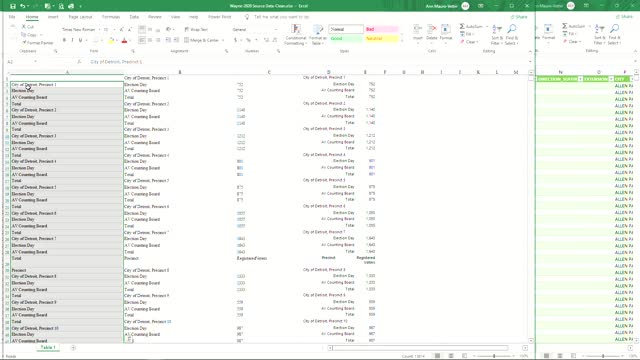Viewport: 640px width, 360px height.
Task: Switch to Normal view in the status bar
Action: tap(438, 356)
